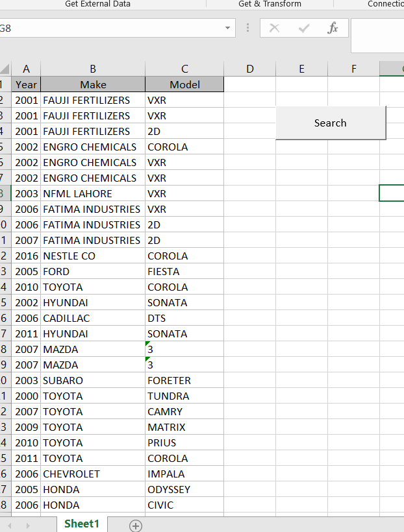Screen dimensions: 404x532
Task: Select column E header
Action: [302, 69]
